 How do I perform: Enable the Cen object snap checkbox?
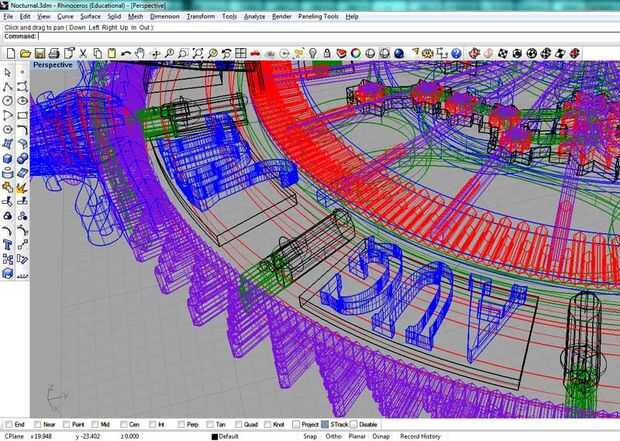point(124,424)
